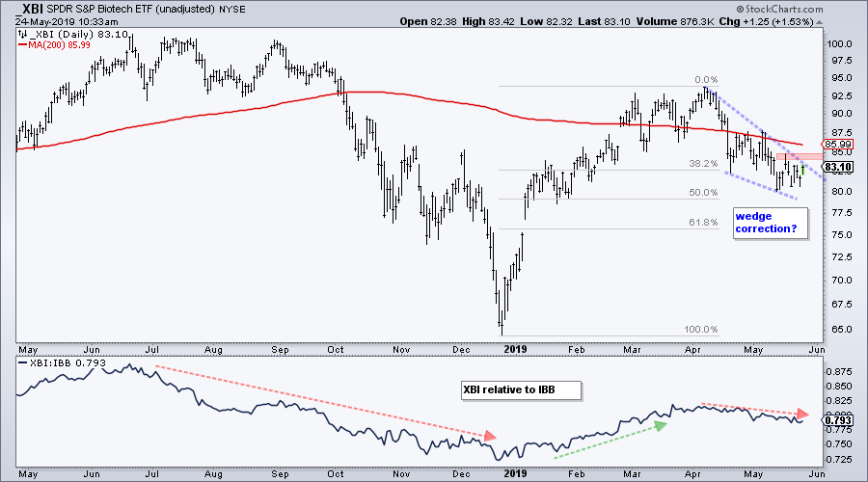
Task: Click the 0.793 ratio value tag
Action: 838,420
